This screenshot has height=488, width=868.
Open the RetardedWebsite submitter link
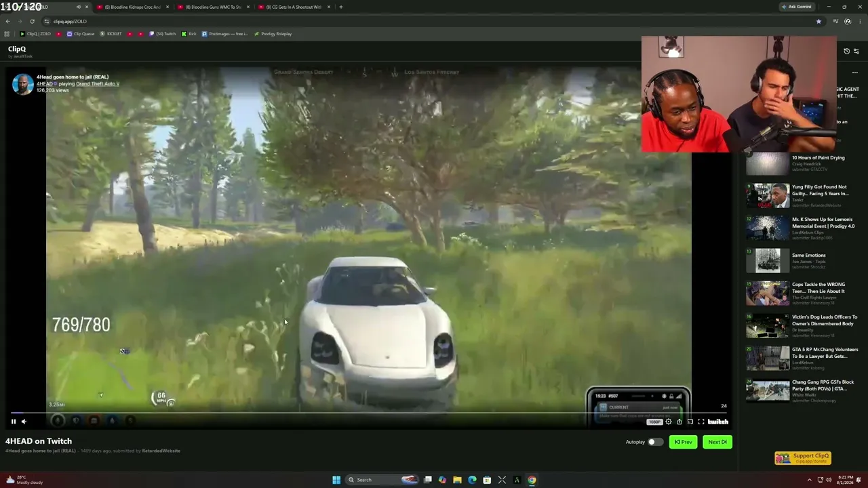[x=161, y=451]
